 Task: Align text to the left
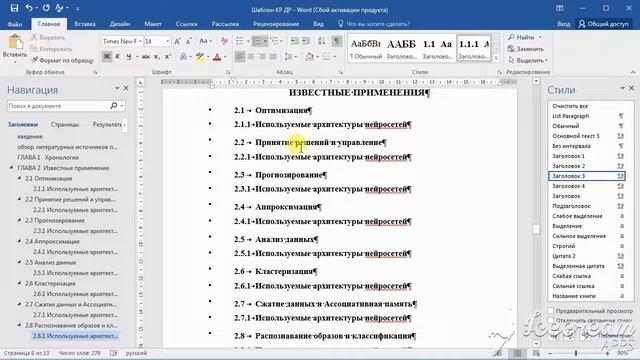click(240, 57)
